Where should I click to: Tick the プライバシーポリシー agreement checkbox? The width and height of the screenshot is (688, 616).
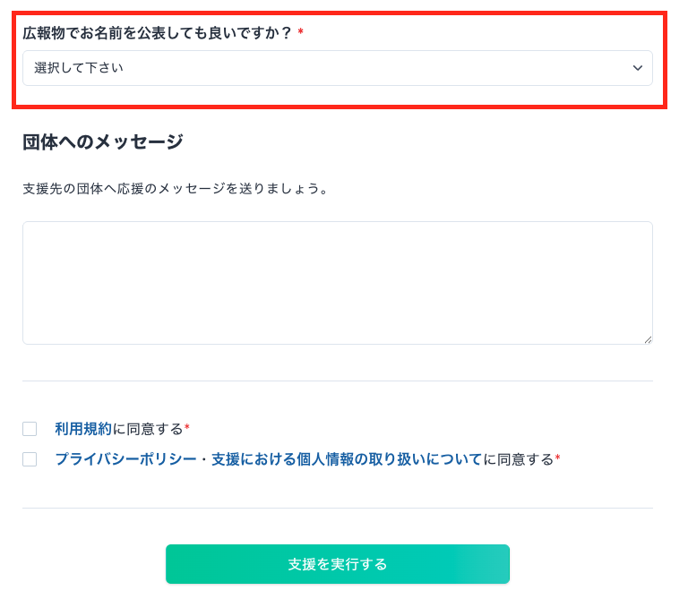pos(30,459)
